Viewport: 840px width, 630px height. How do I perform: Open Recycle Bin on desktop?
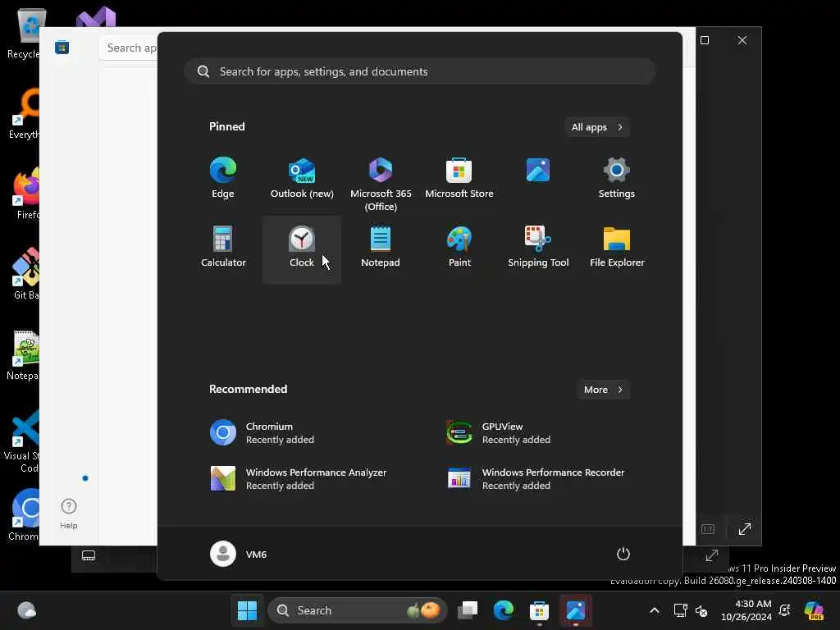[24, 34]
